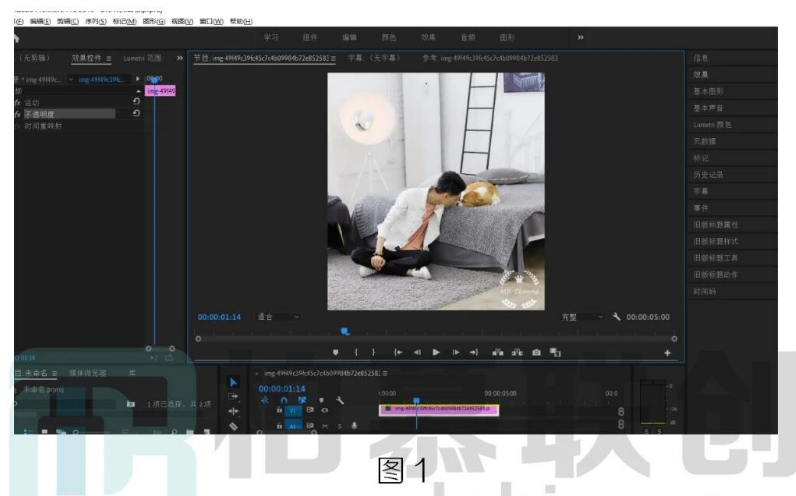Open the 效果控件 panel menu
The image size is (796, 496).
point(109,58)
